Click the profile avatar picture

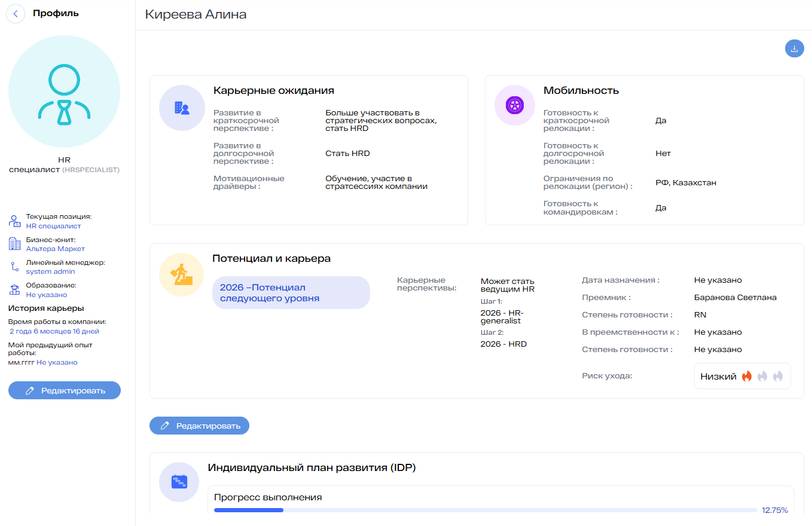(65, 91)
